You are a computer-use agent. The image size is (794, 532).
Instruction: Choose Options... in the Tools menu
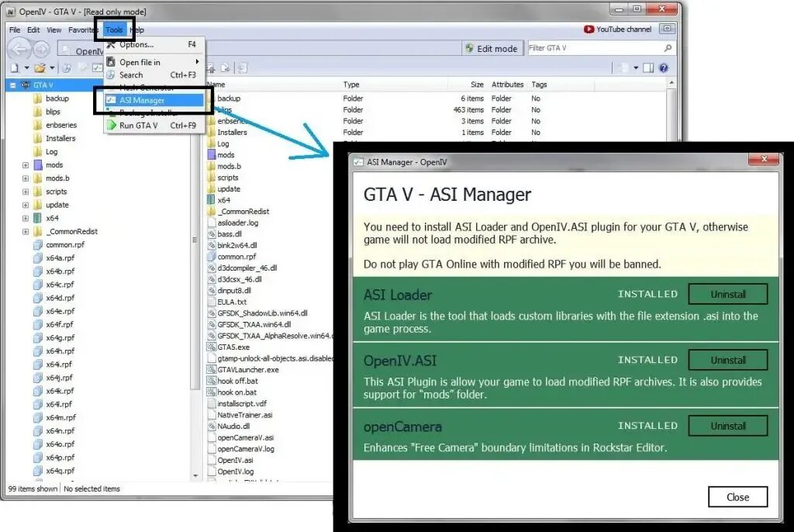click(154, 44)
